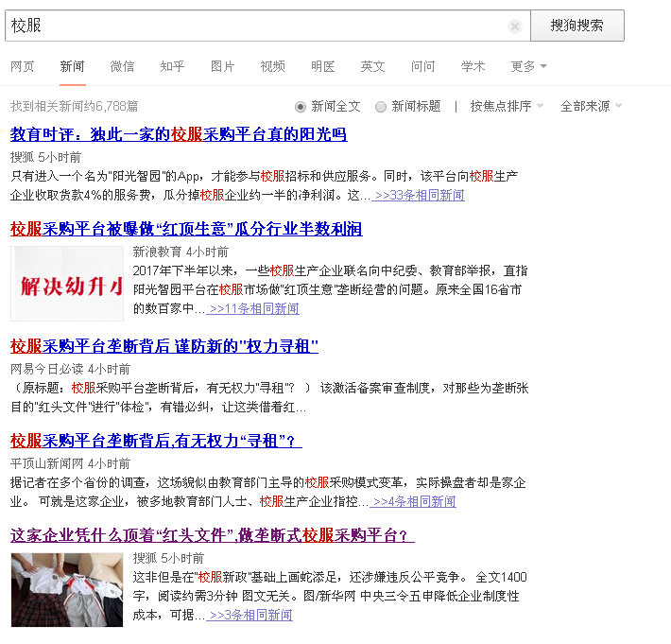Click into the search field containing 校服
The image size is (671, 644).
255,26
